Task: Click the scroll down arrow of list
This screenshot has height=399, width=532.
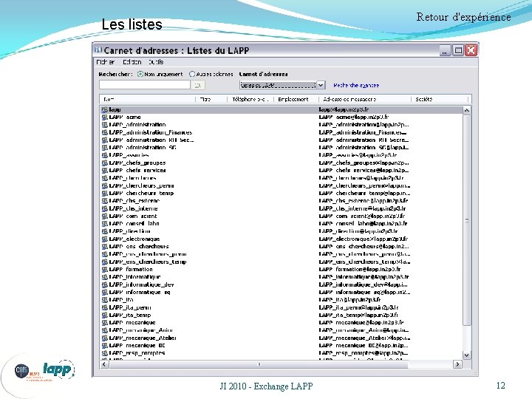Action: coord(467,355)
